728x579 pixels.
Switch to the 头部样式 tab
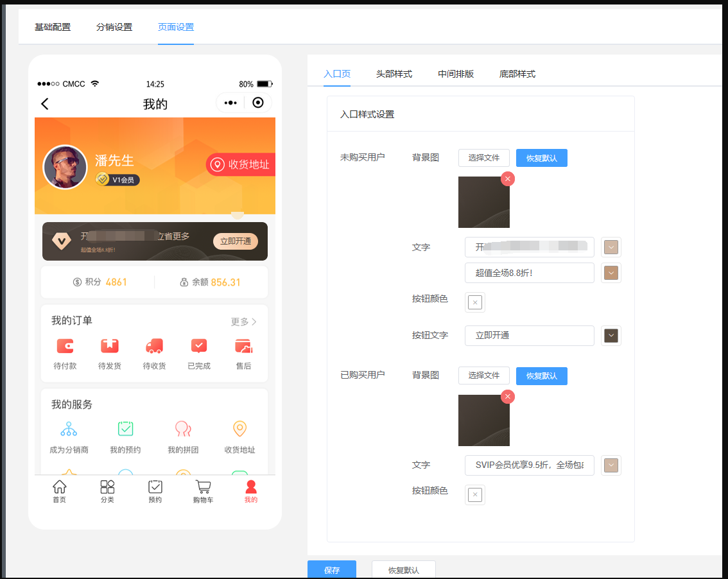tap(394, 74)
